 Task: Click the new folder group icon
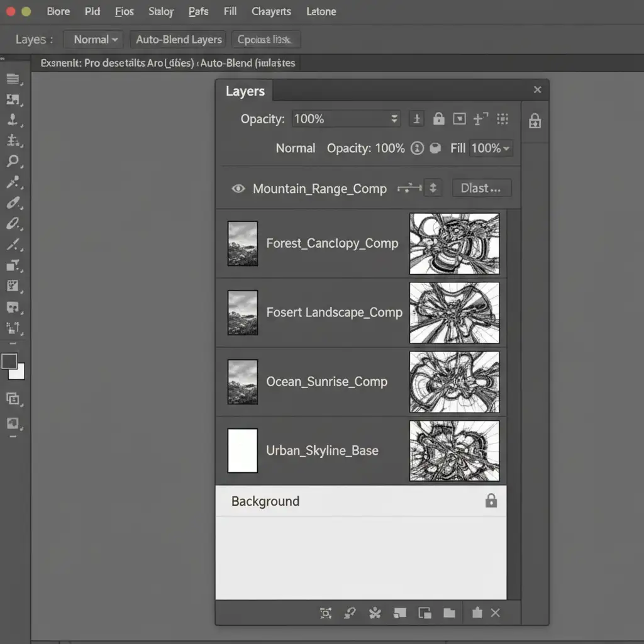448,613
